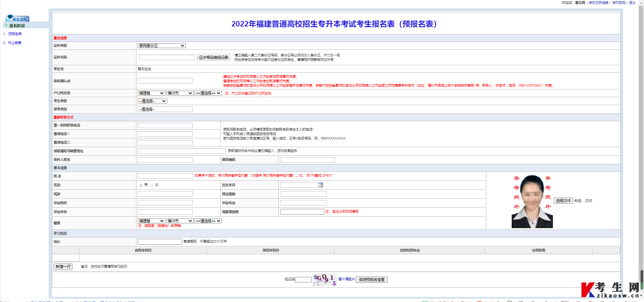Focus the 姓名 input field

click(165, 176)
